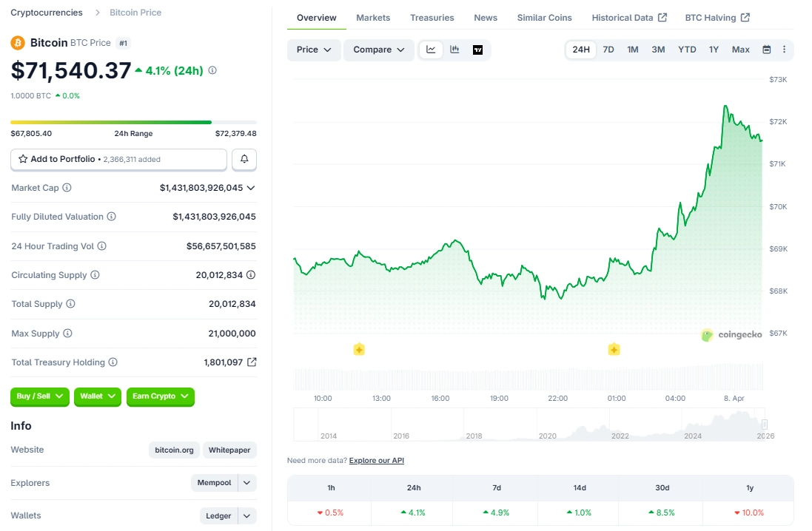Viewport: 812px width, 531px height.
Task: Select the Max time range
Action: [x=740, y=49]
